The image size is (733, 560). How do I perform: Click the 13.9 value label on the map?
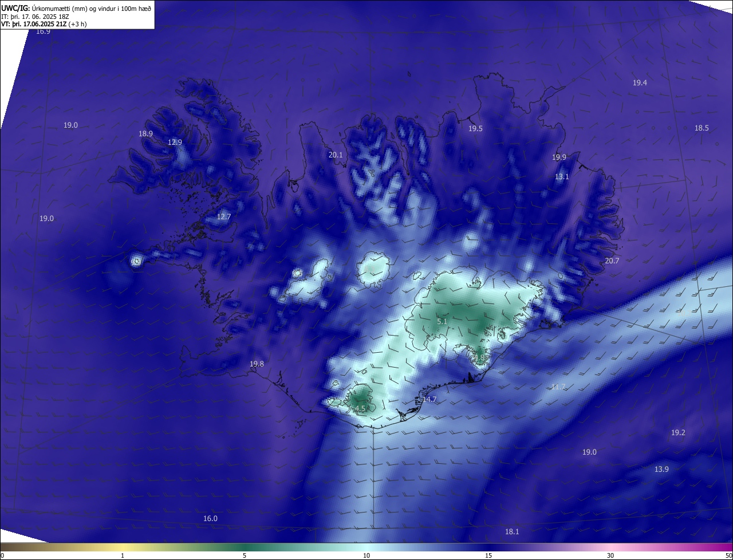661,470
